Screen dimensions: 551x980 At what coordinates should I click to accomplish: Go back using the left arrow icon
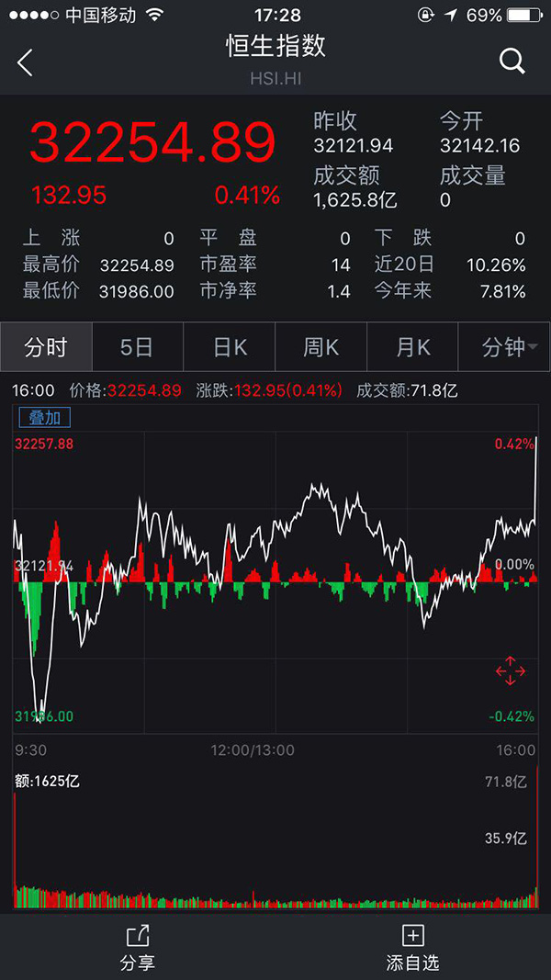[25, 63]
